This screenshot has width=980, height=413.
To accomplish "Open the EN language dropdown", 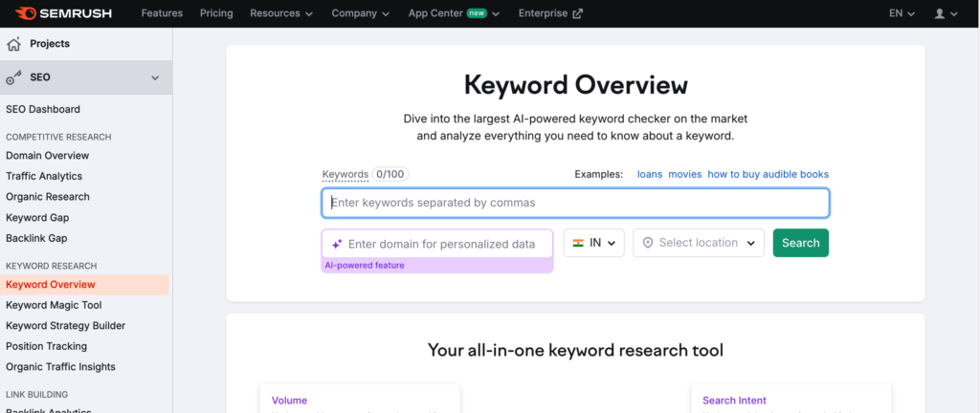I will (902, 13).
